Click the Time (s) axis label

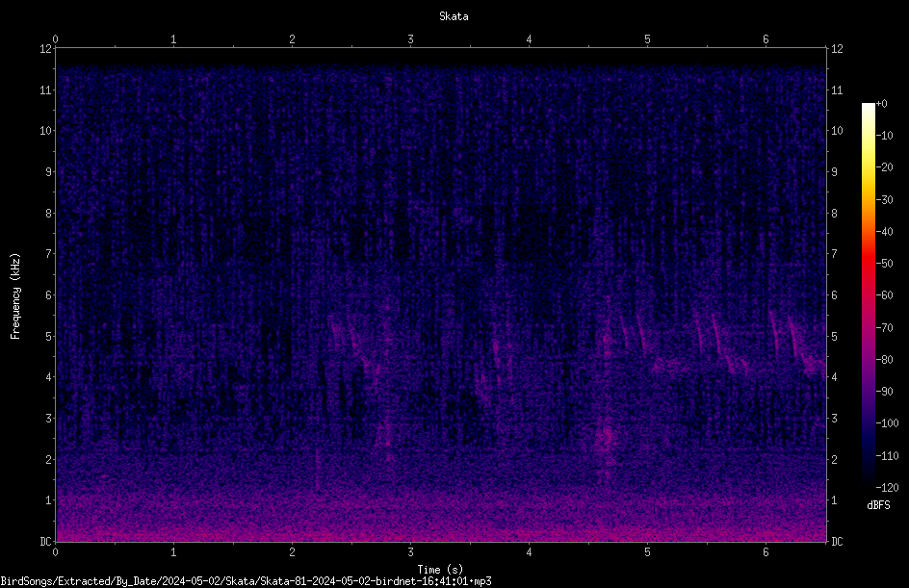[440, 570]
